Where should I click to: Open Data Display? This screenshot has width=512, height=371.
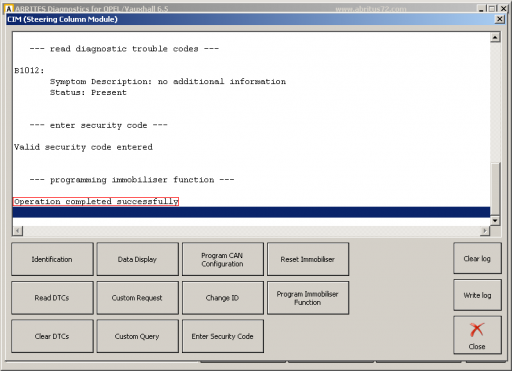137,259
